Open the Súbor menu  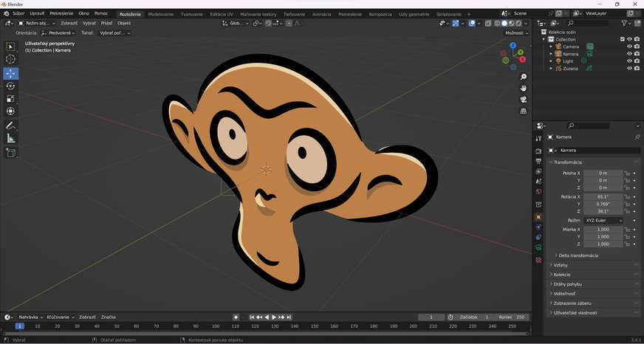[x=18, y=13]
